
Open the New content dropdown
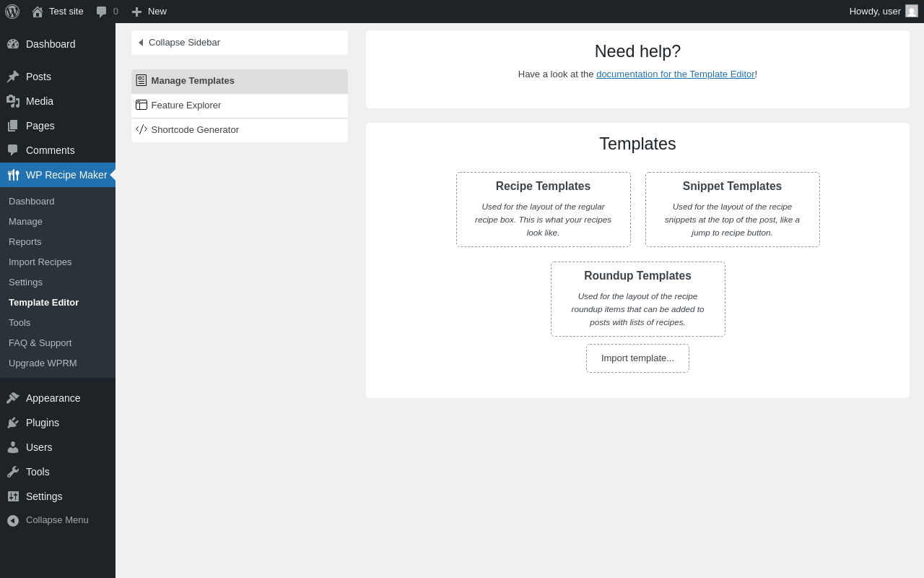[149, 12]
